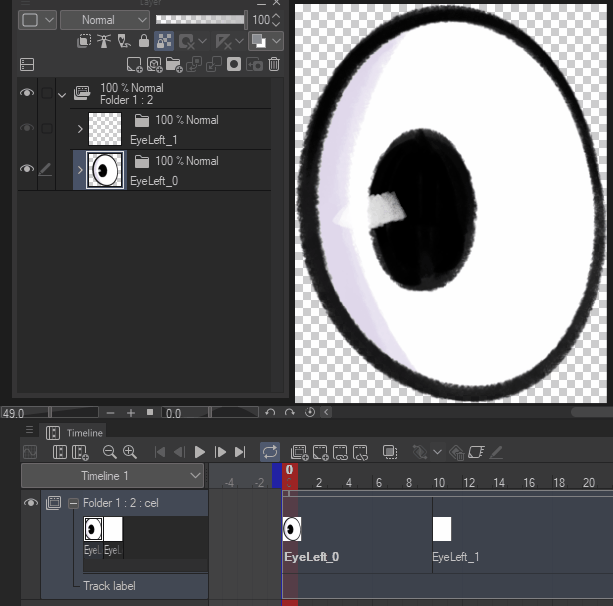
Task: Click Enable Onion Skin icon
Action: [390, 452]
